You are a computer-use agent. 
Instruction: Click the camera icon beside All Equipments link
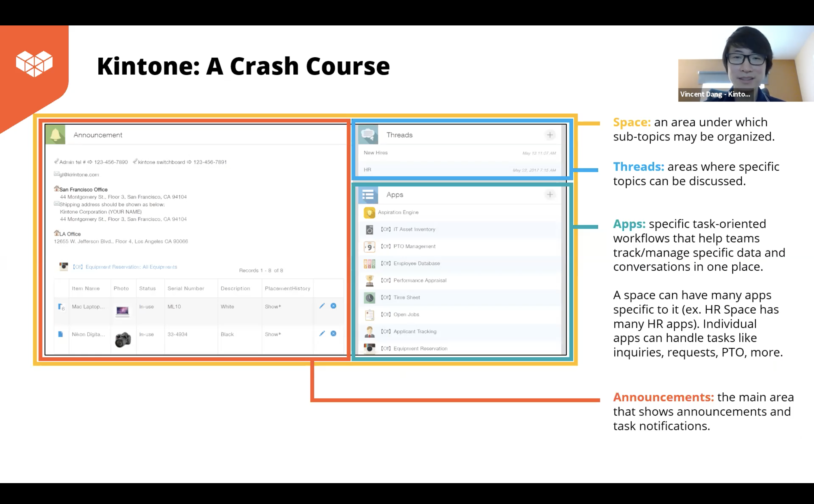pos(64,266)
